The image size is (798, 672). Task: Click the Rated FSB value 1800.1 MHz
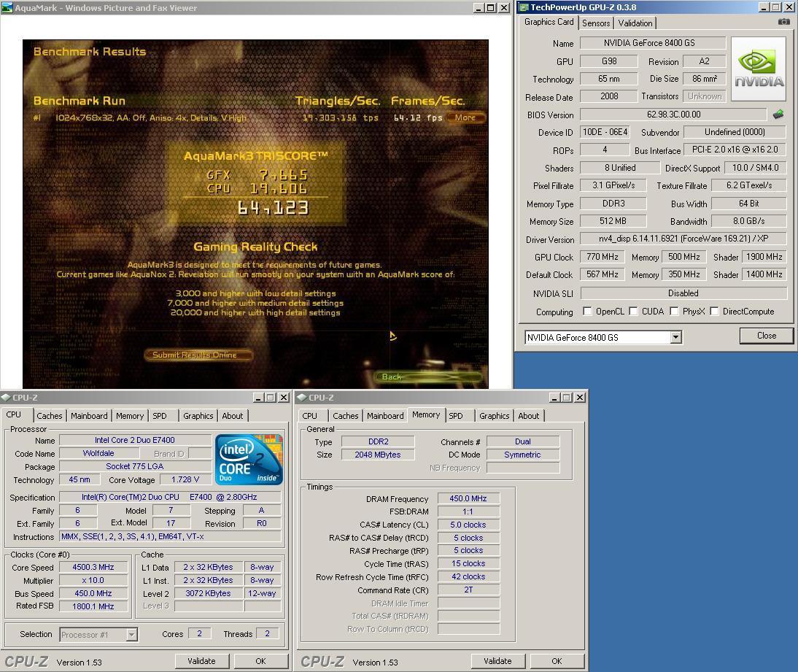pos(93,606)
